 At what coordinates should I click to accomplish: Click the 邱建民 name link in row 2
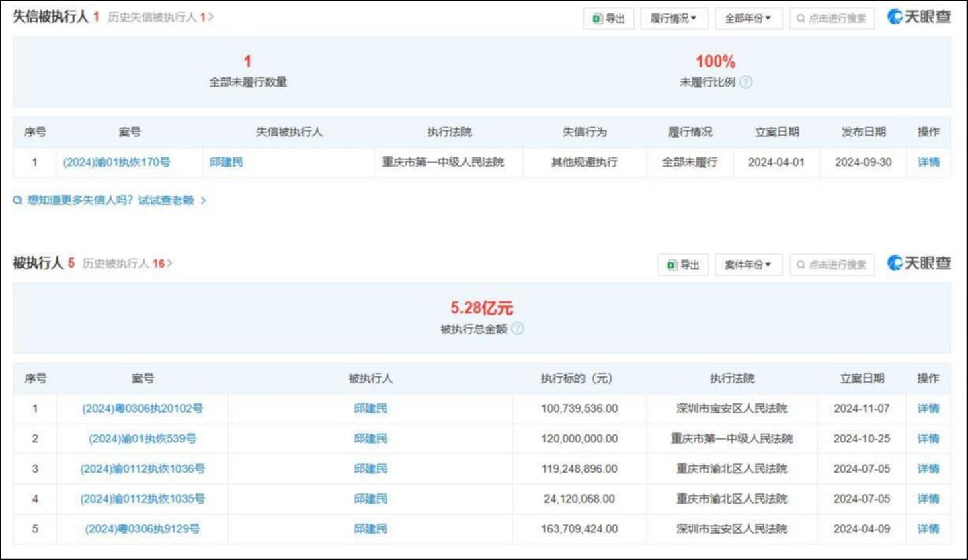click(370, 438)
